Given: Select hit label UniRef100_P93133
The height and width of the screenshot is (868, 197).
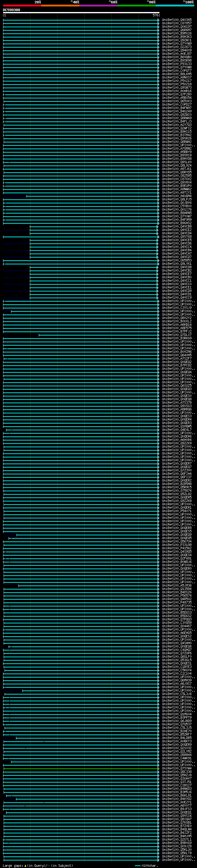Looking at the screenshot, I should (x=177, y=64).
